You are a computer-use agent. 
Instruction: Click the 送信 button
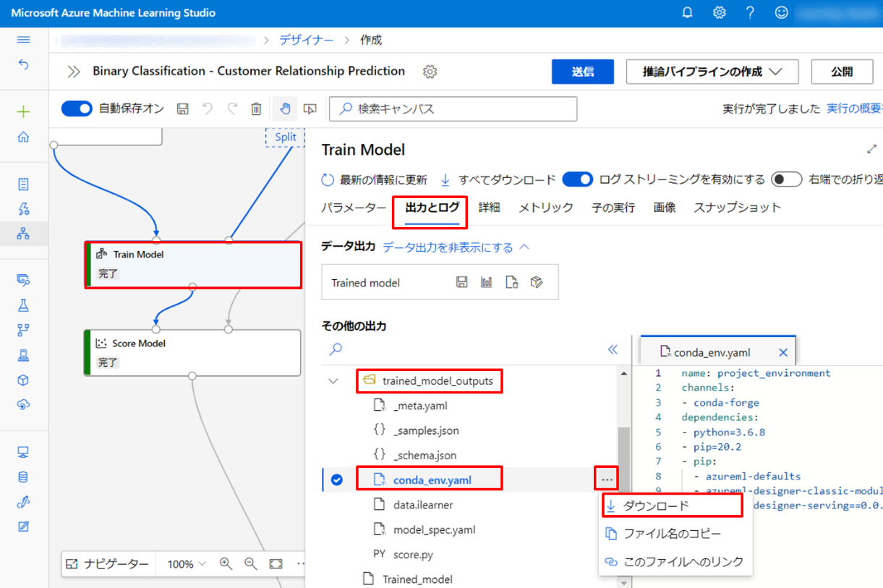tap(583, 72)
